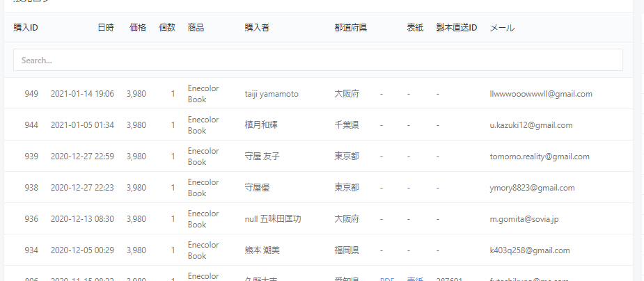Click the 表紙 column header
Viewport: 644px width, 281px height.
click(415, 28)
